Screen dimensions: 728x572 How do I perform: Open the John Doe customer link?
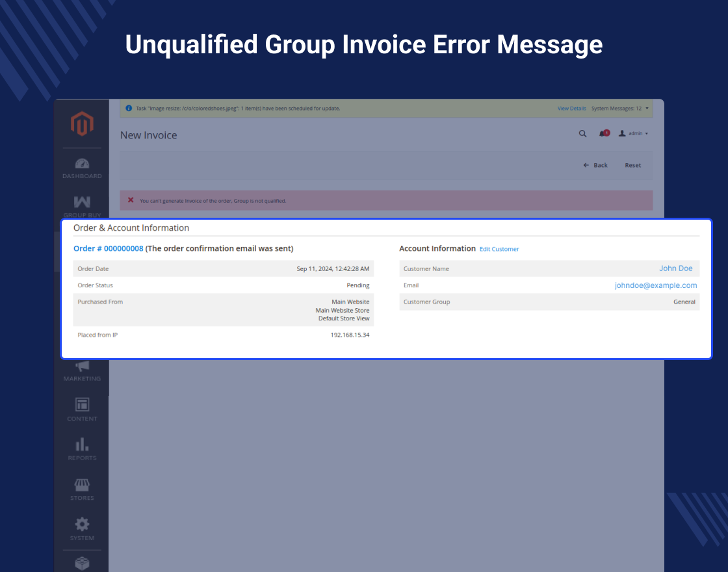pyautogui.click(x=675, y=268)
